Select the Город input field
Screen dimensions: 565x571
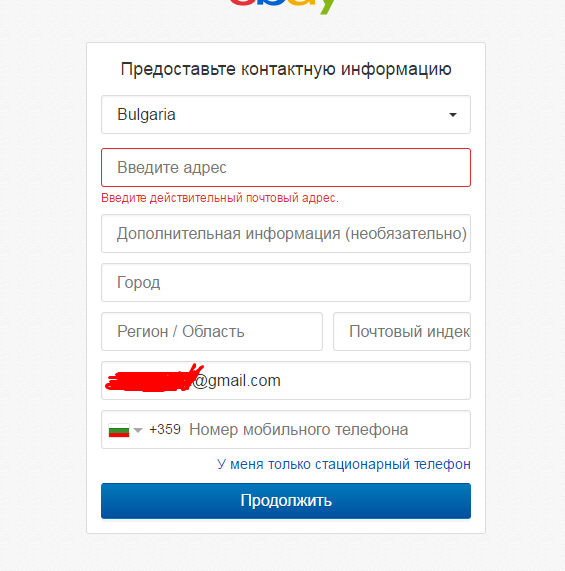point(286,283)
